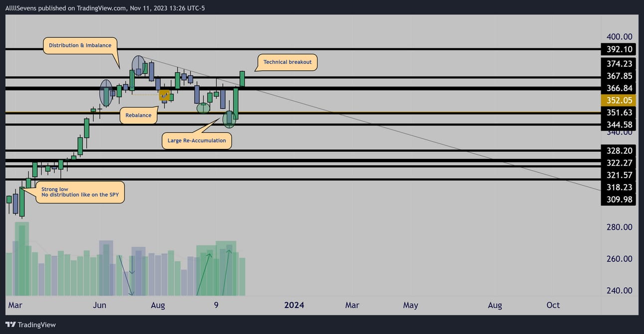Click the first 'Aug' time label
Viewport: 644px width, 334px height.
[x=158, y=305]
